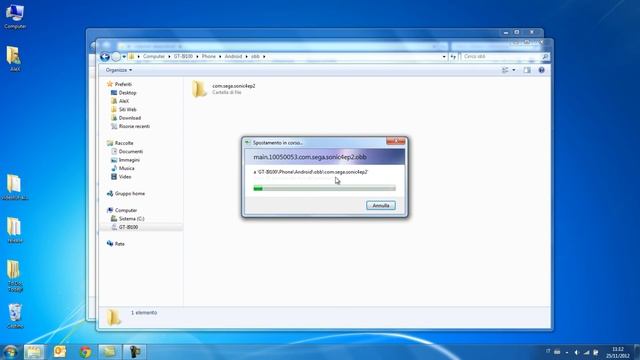Click the obb breadcrumb segment

click(255, 56)
